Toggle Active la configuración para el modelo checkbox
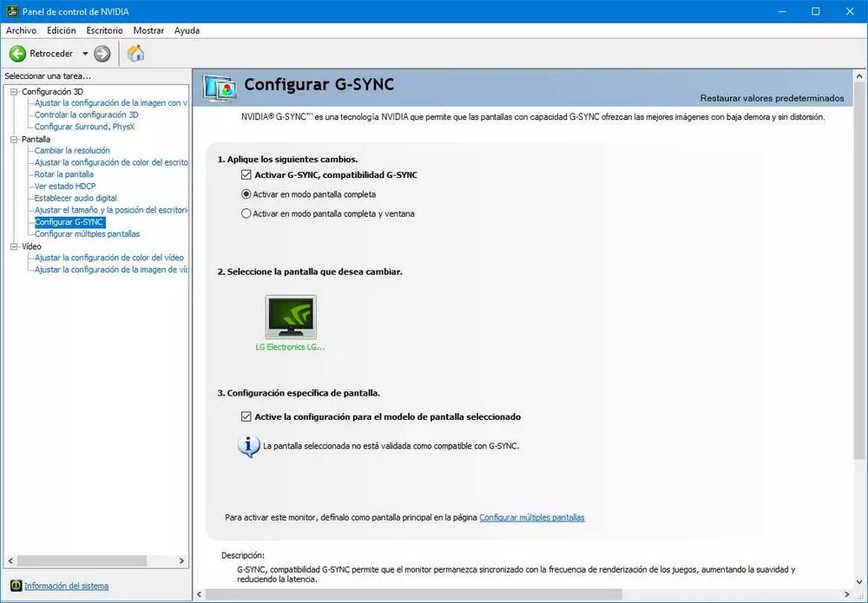The image size is (868, 603). point(247,416)
